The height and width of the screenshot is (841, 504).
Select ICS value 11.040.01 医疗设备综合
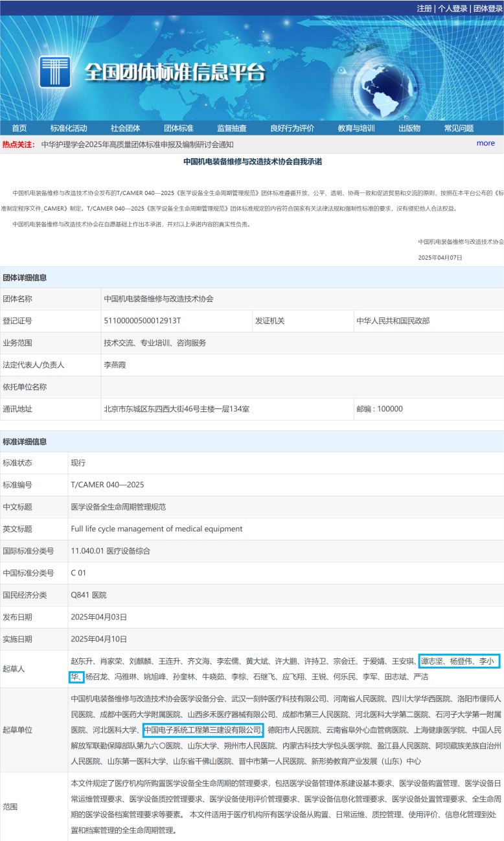point(110,551)
